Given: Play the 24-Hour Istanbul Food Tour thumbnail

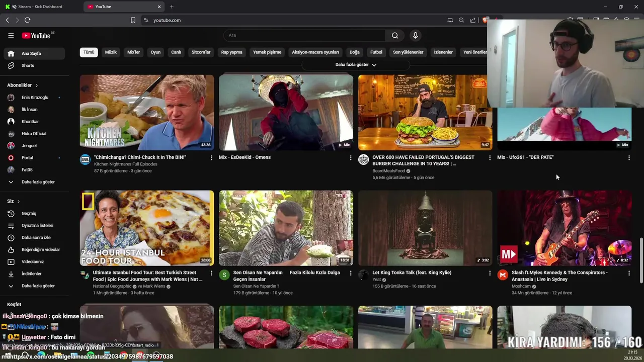Looking at the screenshot, I should (x=147, y=228).
